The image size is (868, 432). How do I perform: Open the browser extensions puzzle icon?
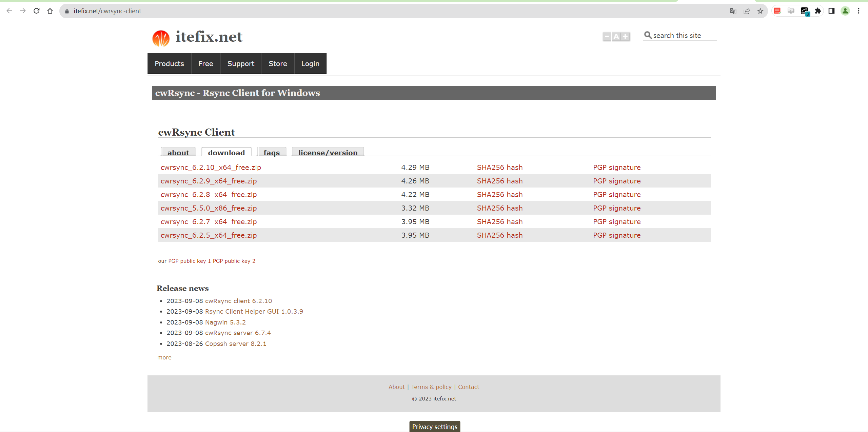[818, 11]
